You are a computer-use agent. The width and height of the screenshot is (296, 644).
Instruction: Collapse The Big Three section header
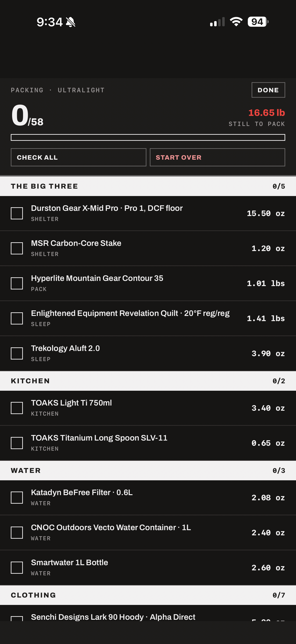pyautogui.click(x=148, y=186)
